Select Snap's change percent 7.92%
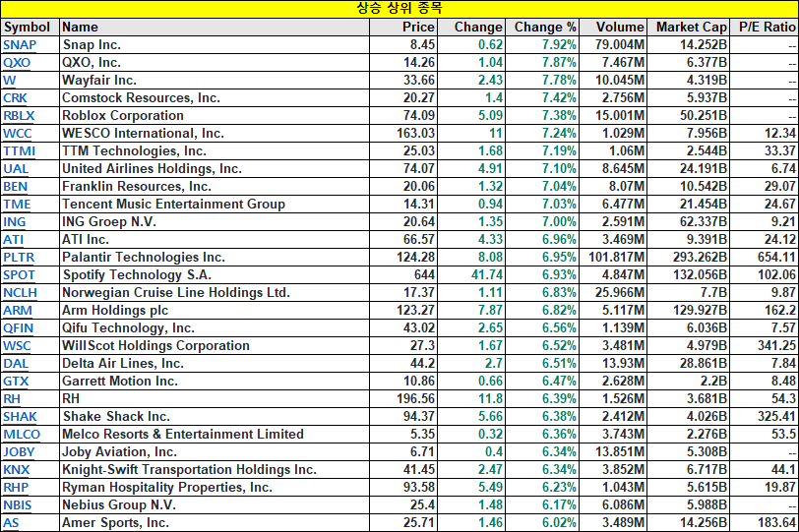Screen dimensions: 799x532 click(x=543, y=45)
